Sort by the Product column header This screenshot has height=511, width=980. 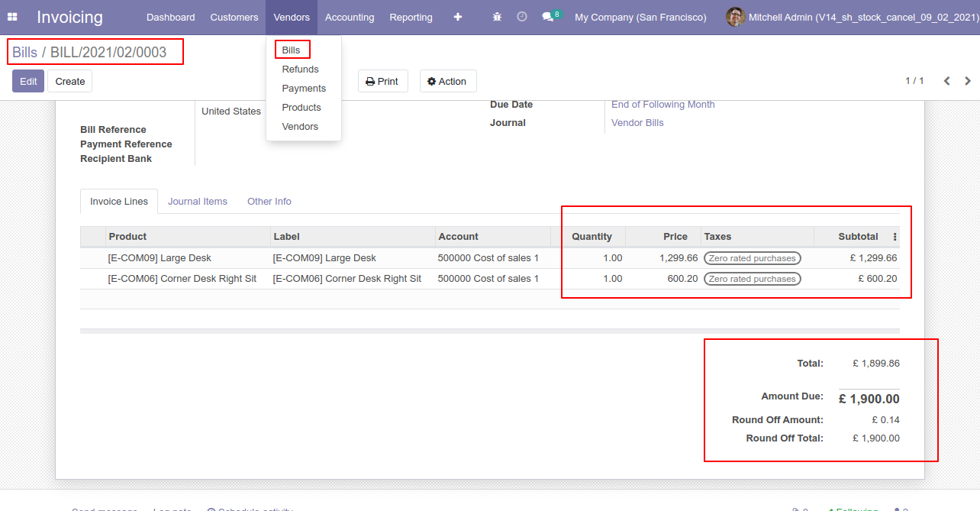click(x=188, y=237)
